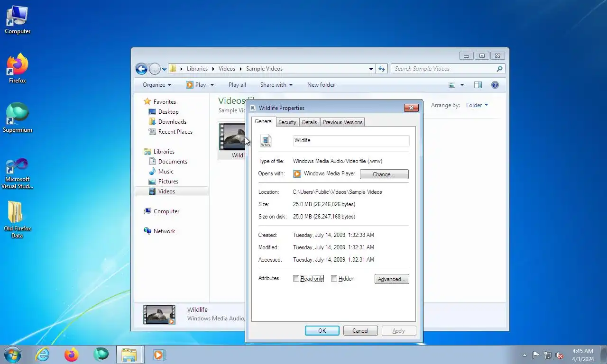Click OK in Wildlife Properties

(322, 331)
